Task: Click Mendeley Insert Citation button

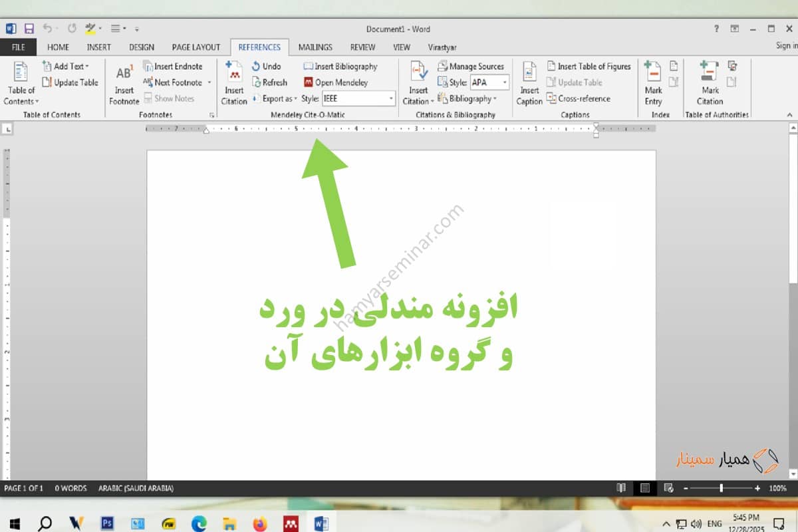Action: tap(234, 84)
